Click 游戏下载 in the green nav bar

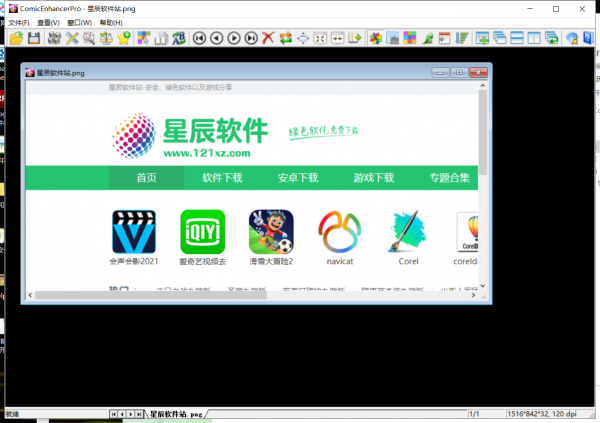click(373, 178)
